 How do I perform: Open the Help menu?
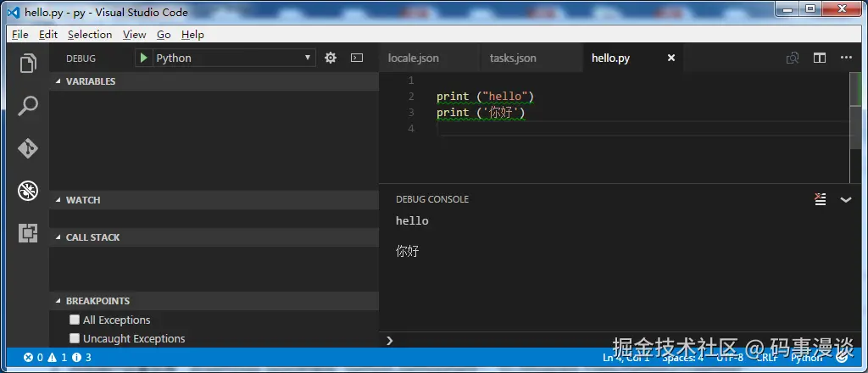coord(192,34)
